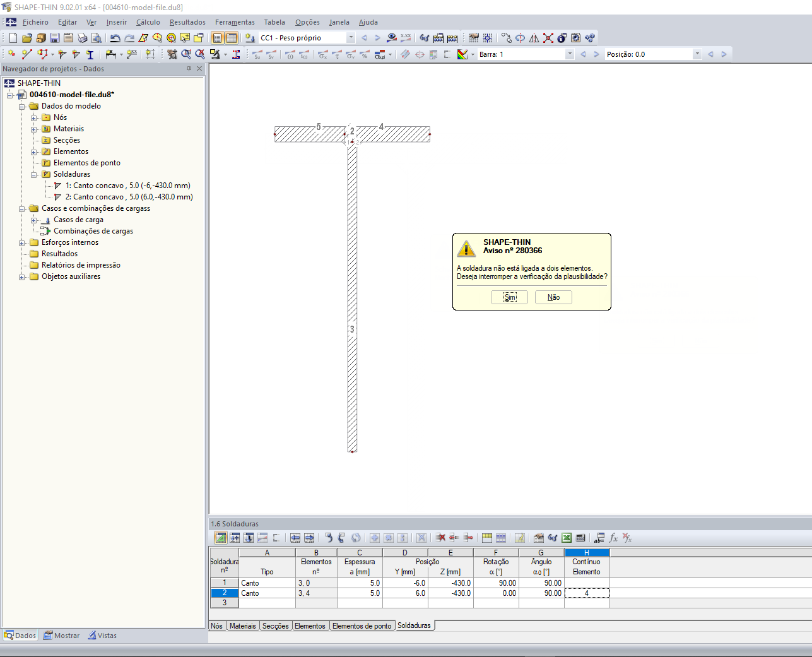Click Não in the warning dialog
812x657 pixels.
(x=553, y=297)
